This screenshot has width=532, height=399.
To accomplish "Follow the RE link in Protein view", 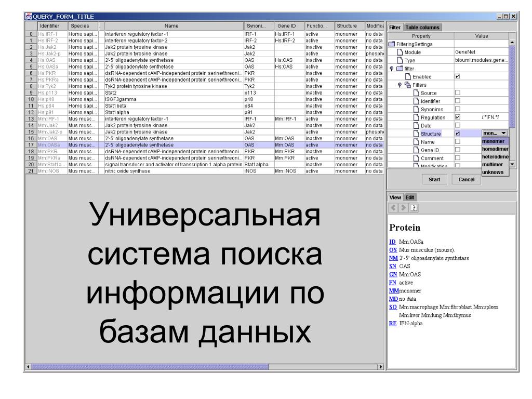I will pos(393,323).
